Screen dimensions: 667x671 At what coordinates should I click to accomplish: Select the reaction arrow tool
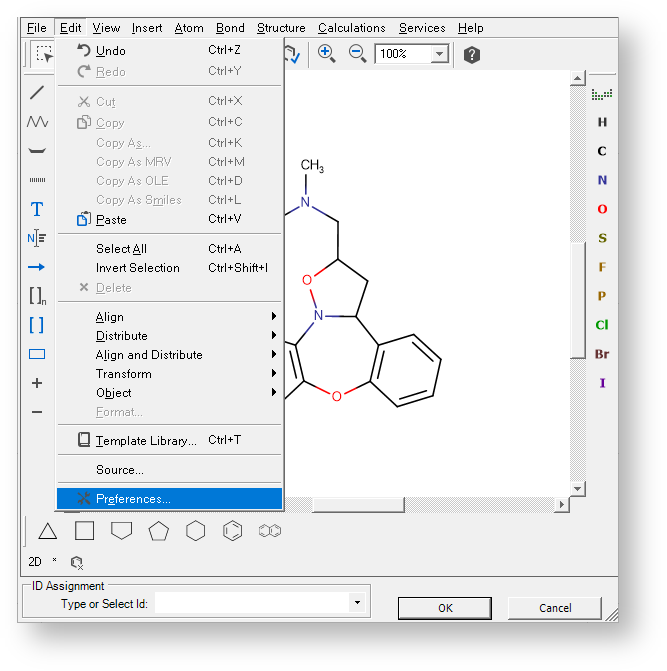(x=37, y=267)
